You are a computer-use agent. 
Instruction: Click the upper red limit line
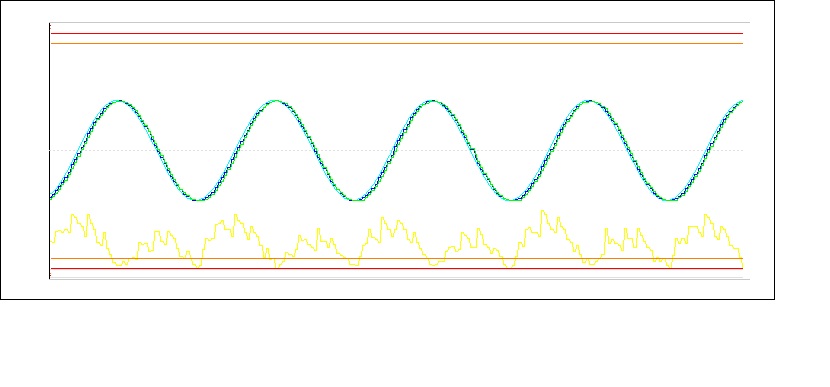tap(397, 34)
